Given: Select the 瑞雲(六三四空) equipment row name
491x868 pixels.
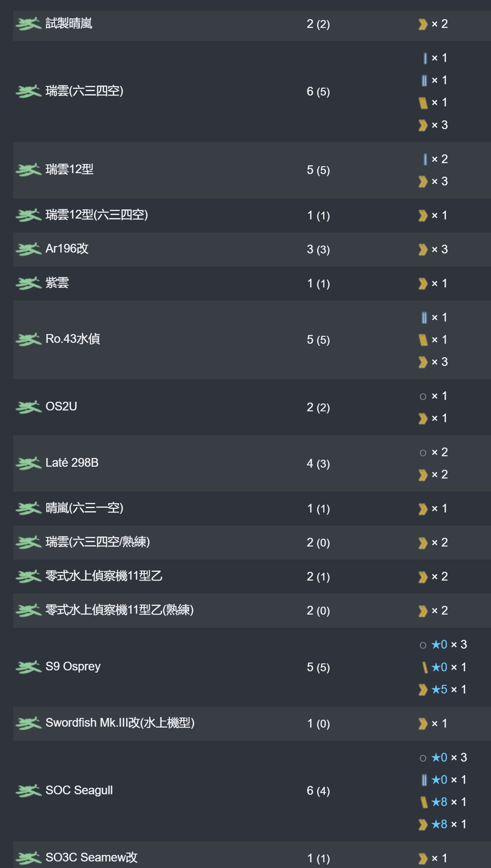Looking at the screenshot, I should 85,91.
